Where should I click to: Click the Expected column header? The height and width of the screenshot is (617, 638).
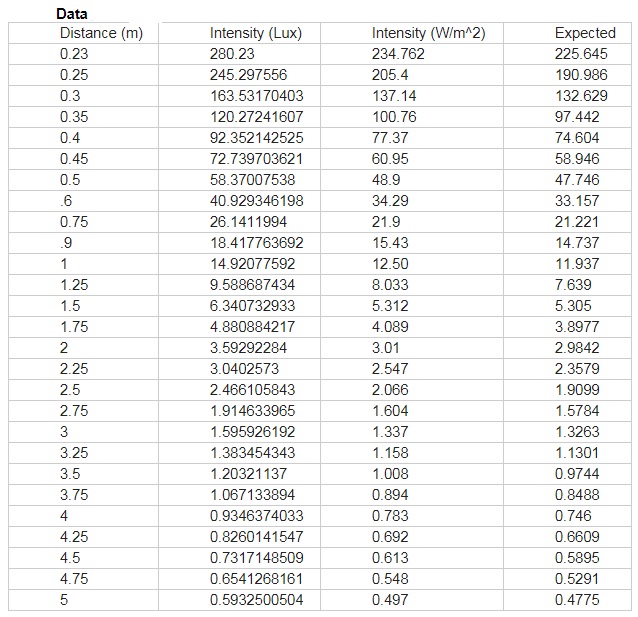tap(585, 33)
